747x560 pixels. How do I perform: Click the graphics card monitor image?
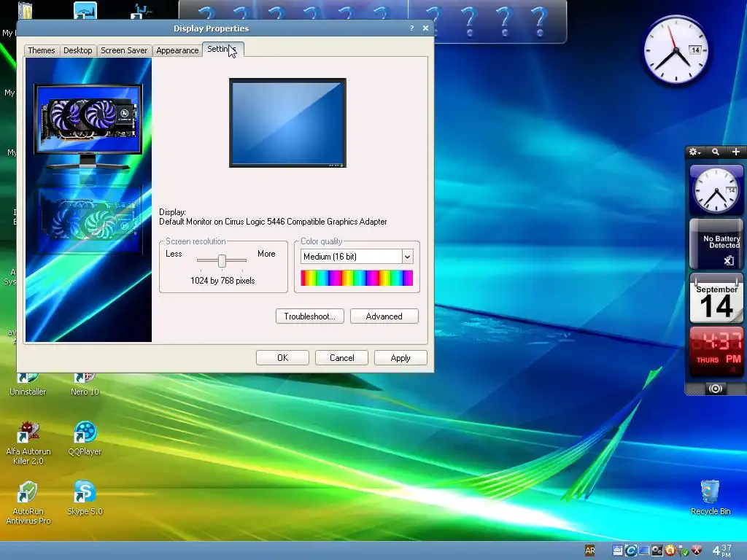click(88, 126)
